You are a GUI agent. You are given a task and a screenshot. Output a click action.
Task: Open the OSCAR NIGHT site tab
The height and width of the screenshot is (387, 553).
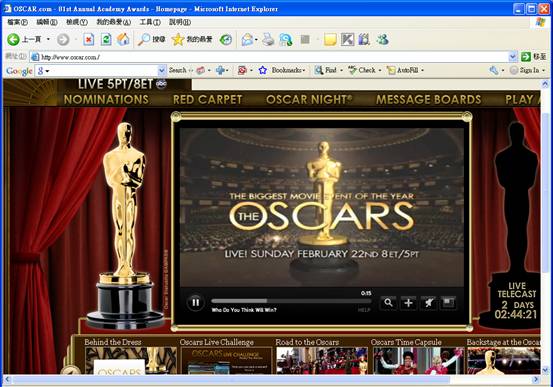309,99
